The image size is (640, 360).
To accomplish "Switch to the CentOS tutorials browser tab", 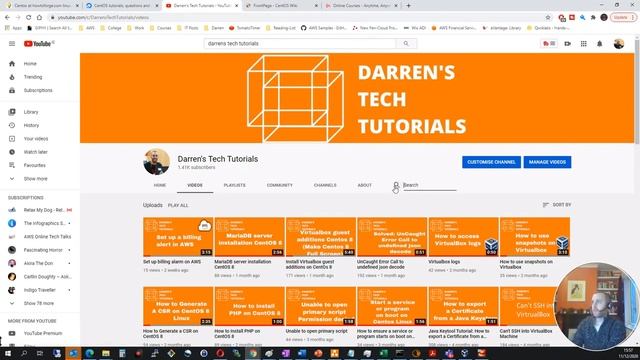I will click(122, 6).
